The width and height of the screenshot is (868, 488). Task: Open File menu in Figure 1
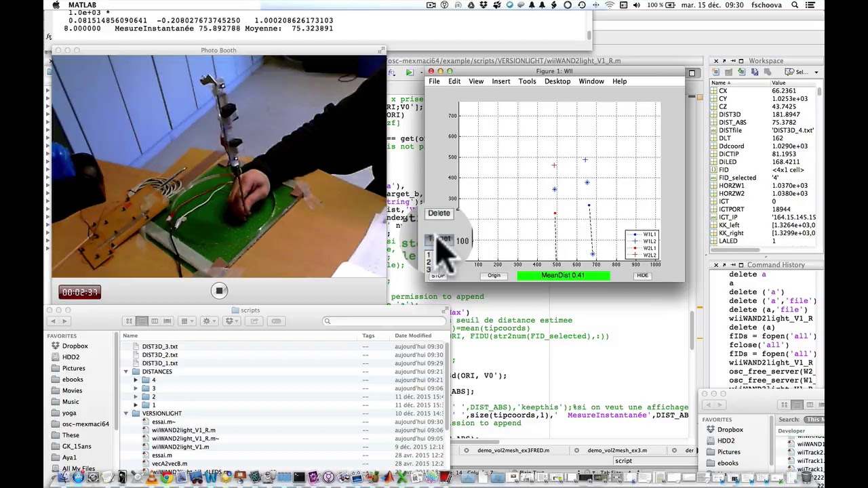pyautogui.click(x=434, y=81)
